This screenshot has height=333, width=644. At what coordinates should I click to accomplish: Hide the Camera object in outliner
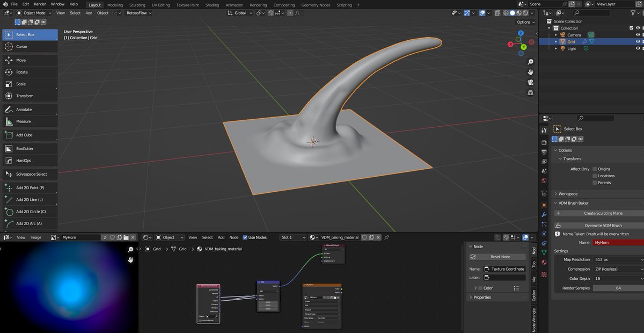(x=638, y=35)
